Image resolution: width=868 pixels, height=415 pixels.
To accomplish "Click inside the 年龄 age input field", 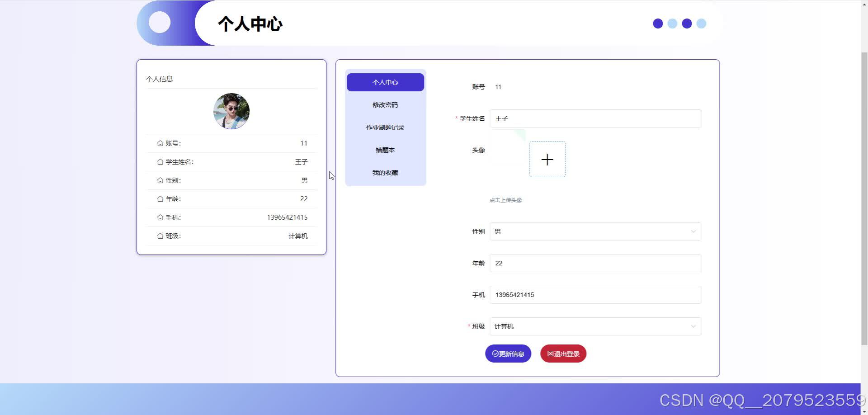I will (594, 263).
